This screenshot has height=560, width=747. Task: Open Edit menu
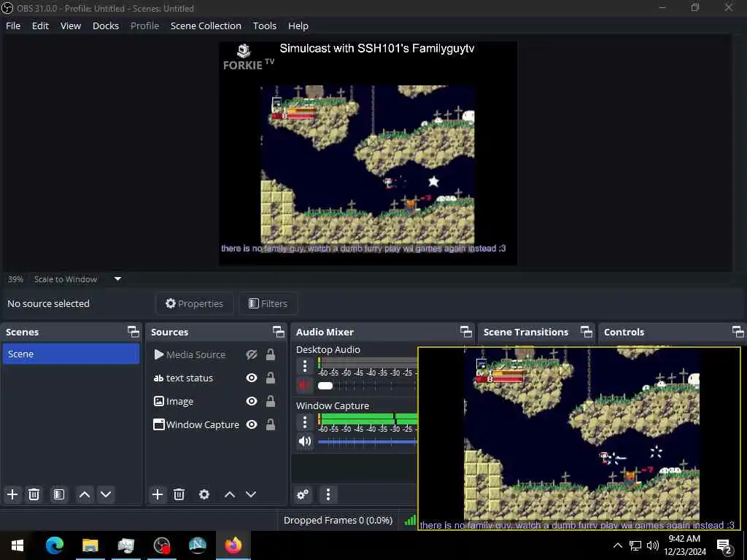pyautogui.click(x=40, y=26)
